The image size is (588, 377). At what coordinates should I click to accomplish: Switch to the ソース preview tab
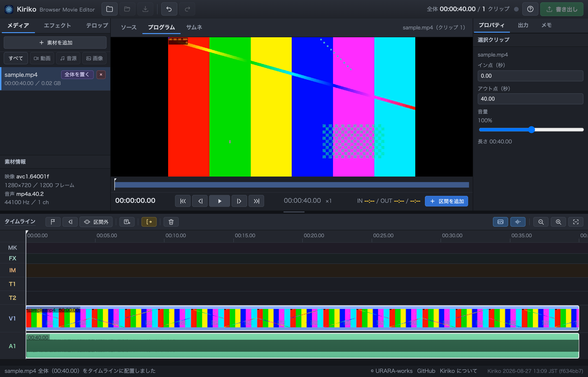coord(129,27)
